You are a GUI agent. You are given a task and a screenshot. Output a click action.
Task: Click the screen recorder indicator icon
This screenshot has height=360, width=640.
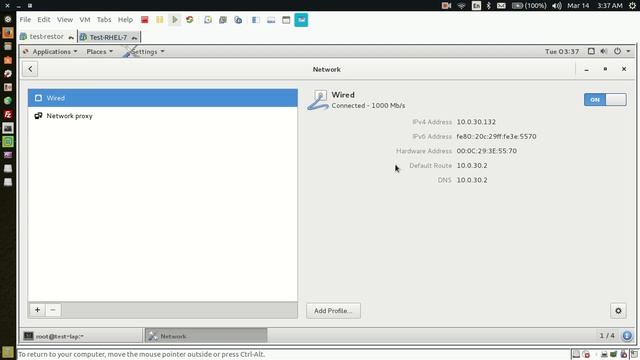point(447,6)
